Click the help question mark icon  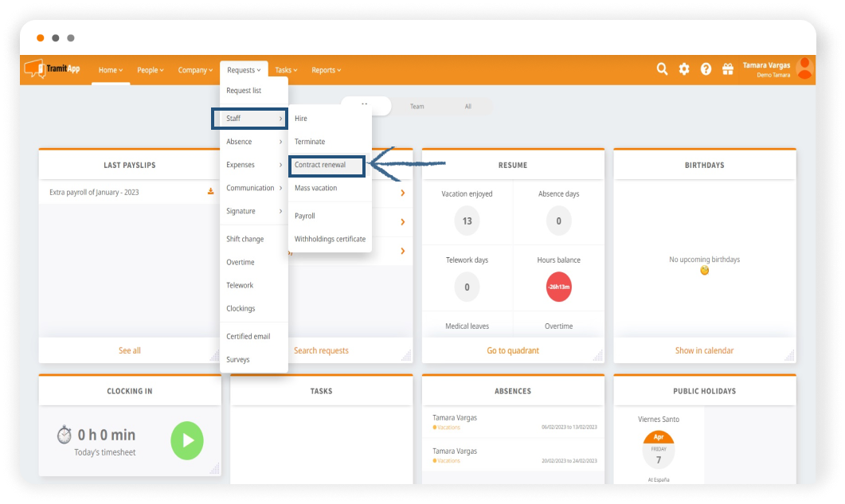click(706, 69)
